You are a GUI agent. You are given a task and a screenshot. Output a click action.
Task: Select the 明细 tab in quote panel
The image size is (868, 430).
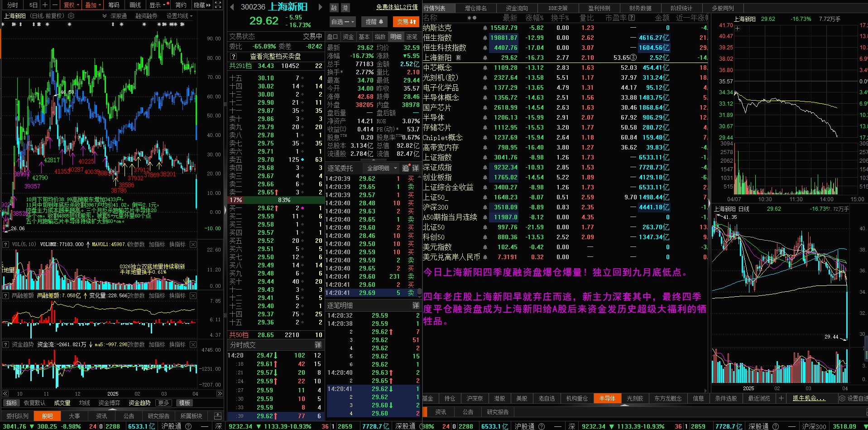396,37
